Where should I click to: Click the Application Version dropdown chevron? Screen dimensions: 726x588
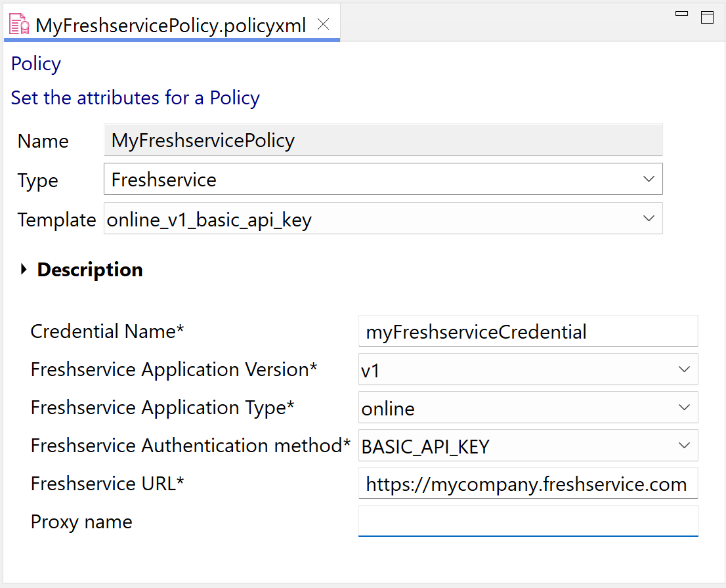click(684, 369)
